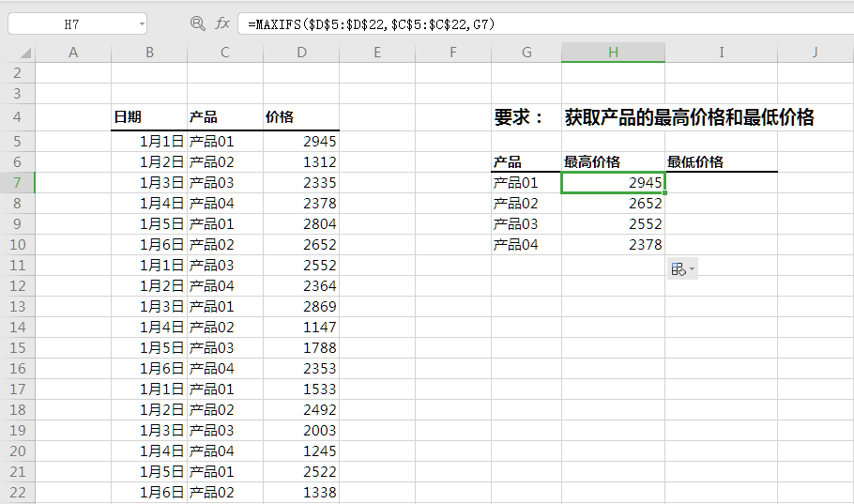Screen dimensions: 854x504
Task: Click the 价格 header cell
Action: point(301,117)
